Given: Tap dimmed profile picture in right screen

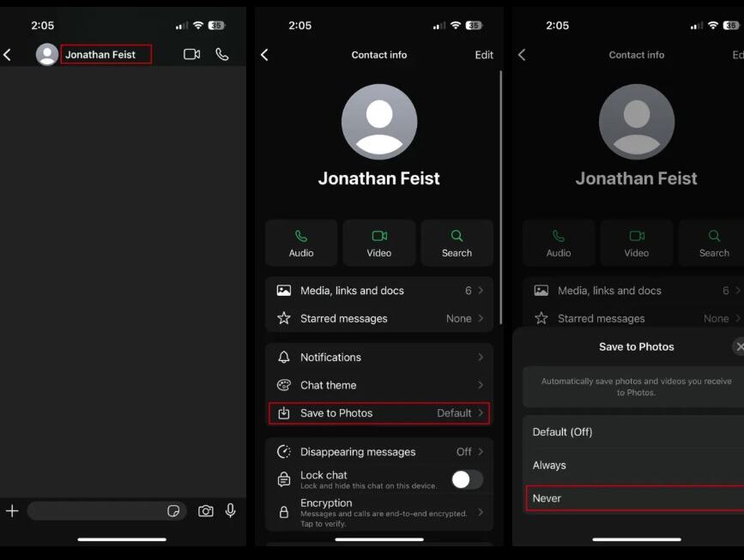Looking at the screenshot, I should coord(636,122).
